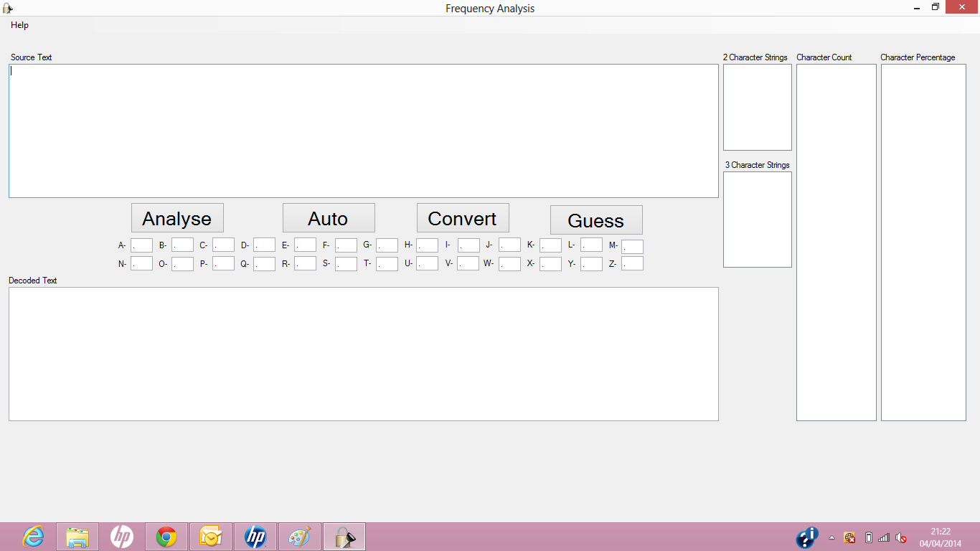Click the substitution field for letter Z
The height and width of the screenshot is (551, 980).
[632, 263]
